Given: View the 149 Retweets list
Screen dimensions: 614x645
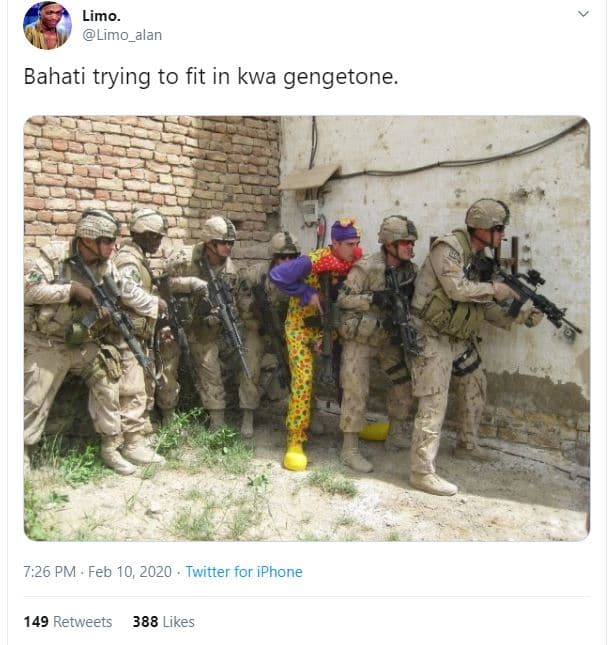Looking at the screenshot, I should click(x=68, y=622).
